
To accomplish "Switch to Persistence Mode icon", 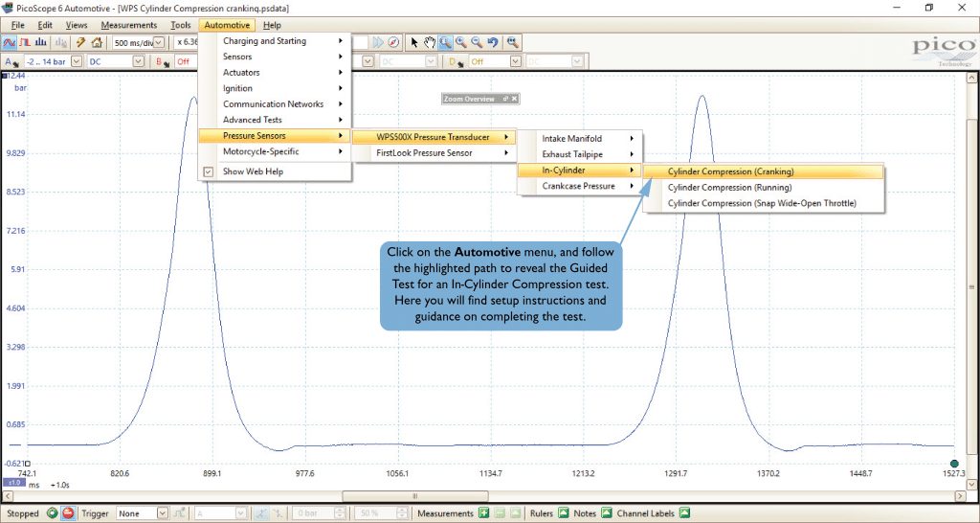I will coord(25,42).
